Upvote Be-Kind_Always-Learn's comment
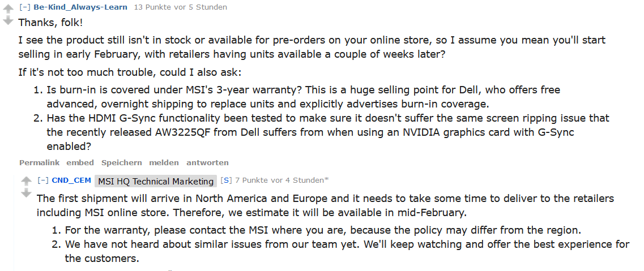644x271 pixels. click(8, 9)
